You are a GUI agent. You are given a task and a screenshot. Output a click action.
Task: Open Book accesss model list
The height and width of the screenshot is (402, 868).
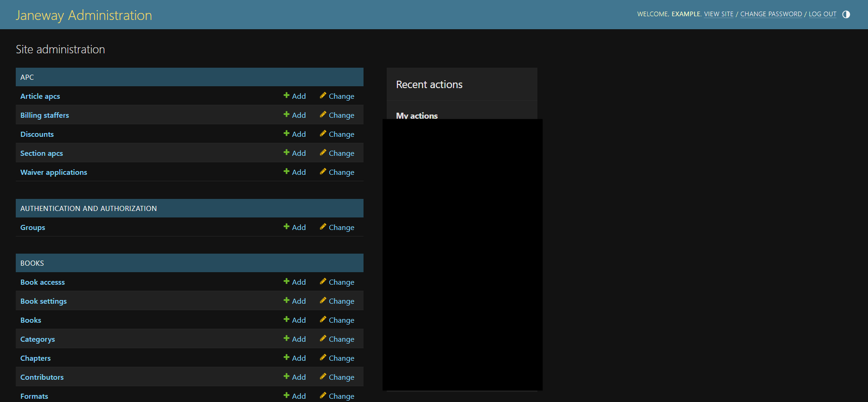(43, 282)
